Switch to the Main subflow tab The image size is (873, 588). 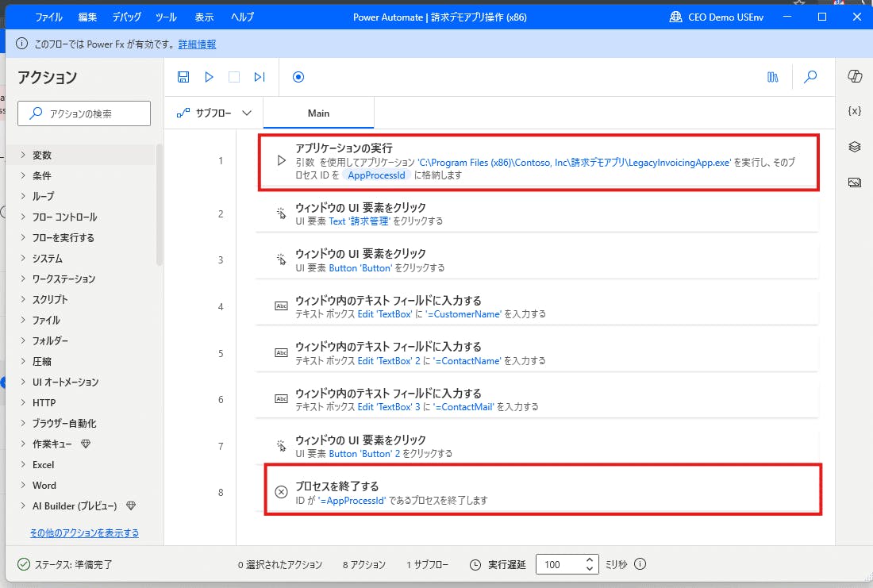coord(318,113)
